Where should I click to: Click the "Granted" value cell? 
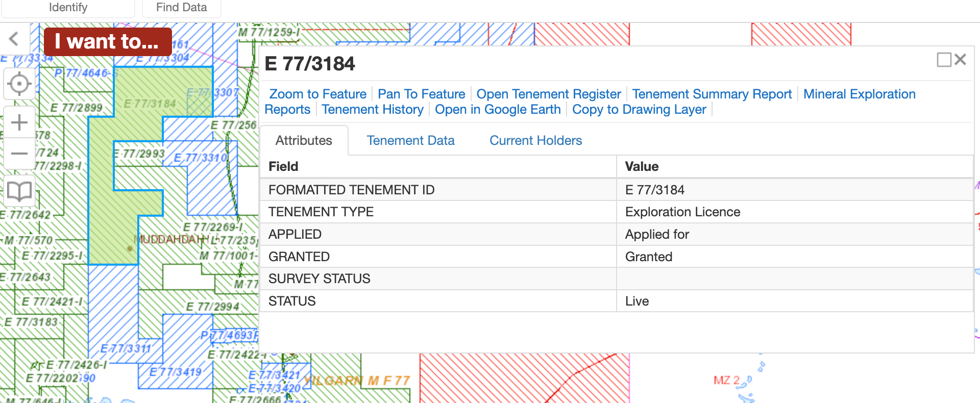click(x=794, y=257)
